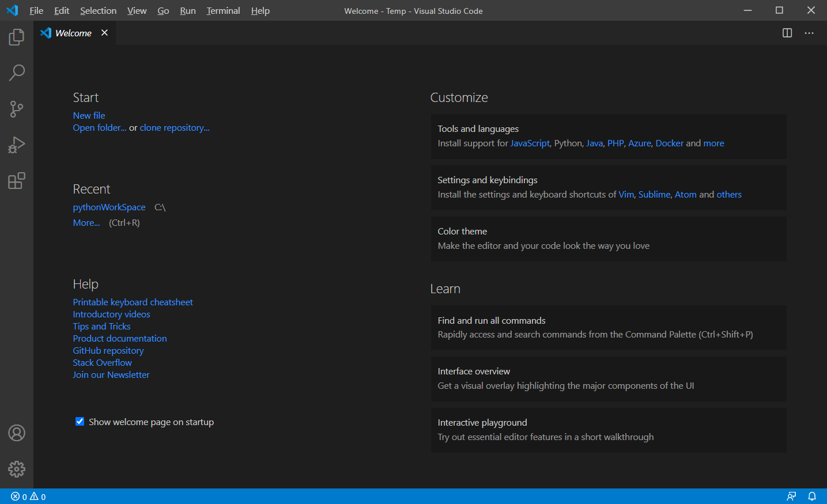Click 'others' keybindings link

click(729, 194)
